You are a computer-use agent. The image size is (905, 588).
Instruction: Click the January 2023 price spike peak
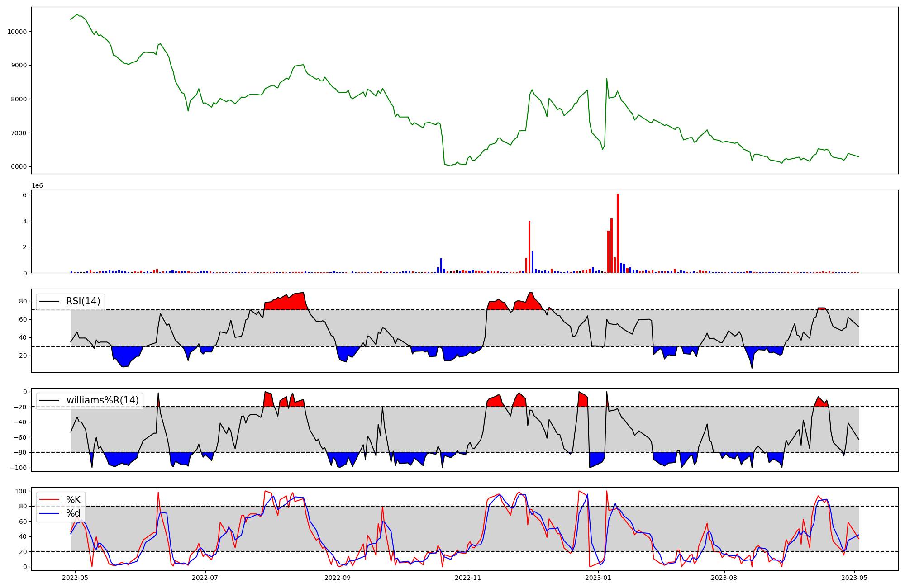(x=607, y=79)
